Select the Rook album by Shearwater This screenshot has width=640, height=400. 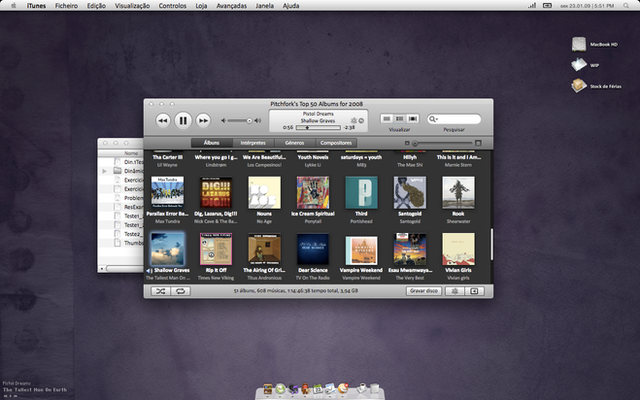coord(458,193)
